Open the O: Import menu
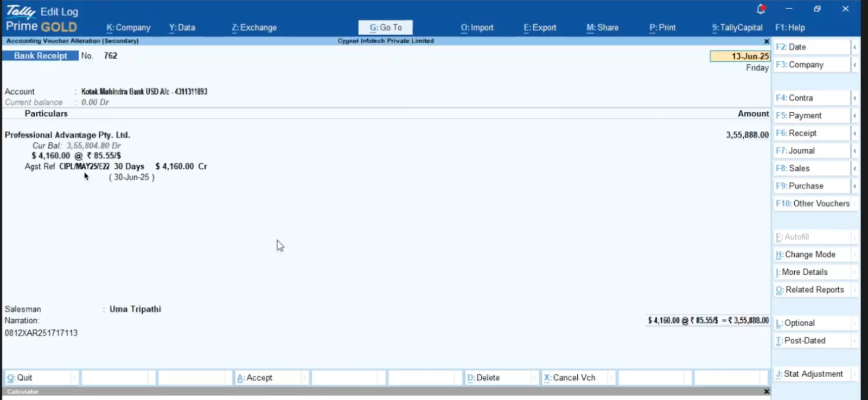 477,28
